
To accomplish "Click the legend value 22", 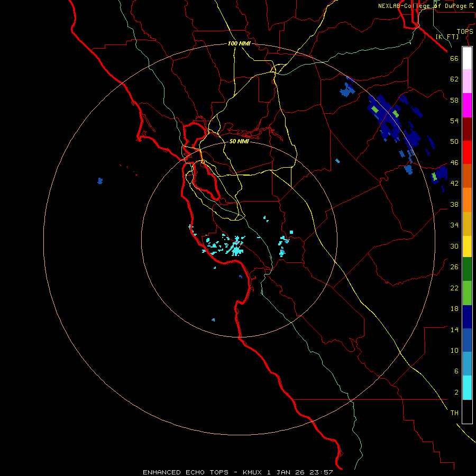I will point(454,288).
